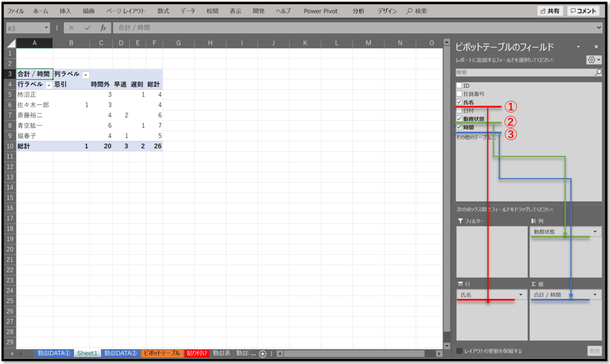Select cell 青空紘一

click(x=35, y=125)
